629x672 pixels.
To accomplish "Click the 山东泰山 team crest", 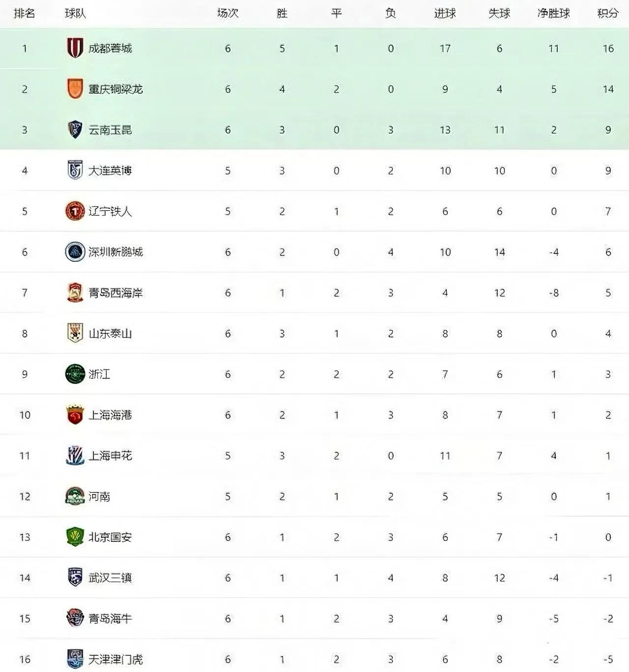I will click(75, 334).
